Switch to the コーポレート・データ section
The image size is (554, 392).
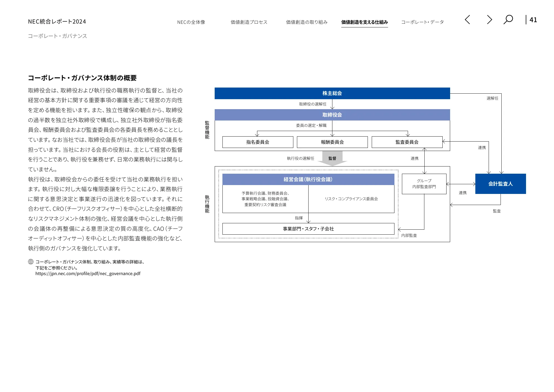point(422,22)
